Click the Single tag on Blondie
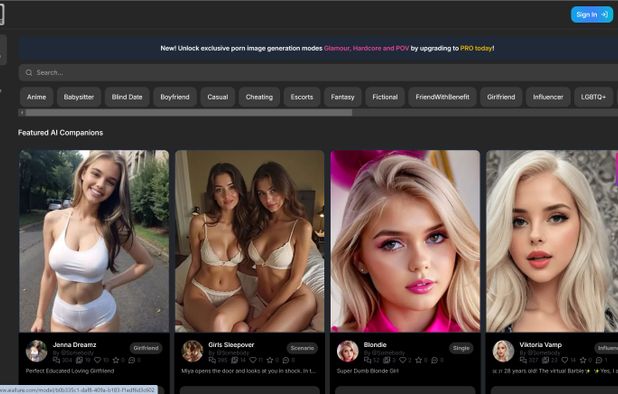Viewport: 618px width, 394px height. pyautogui.click(x=461, y=348)
